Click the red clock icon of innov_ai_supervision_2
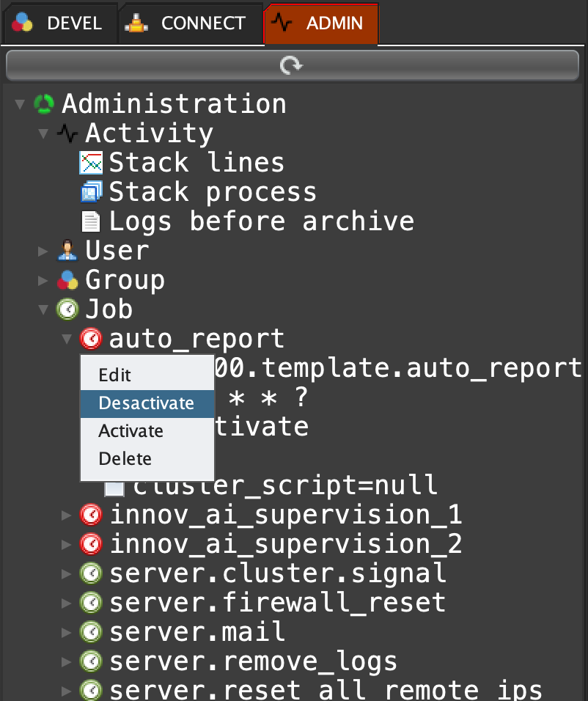The width and height of the screenshot is (588, 701). [x=91, y=544]
